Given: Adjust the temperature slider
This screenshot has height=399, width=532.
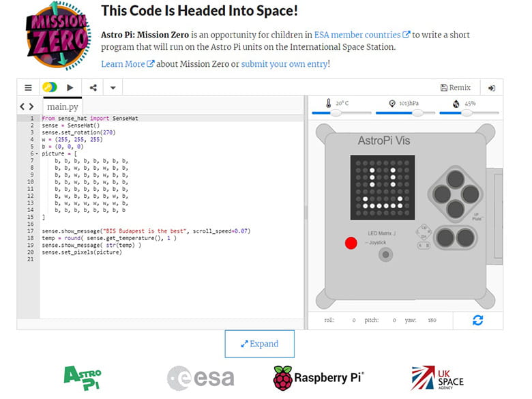Looking at the screenshot, I should [336, 113].
